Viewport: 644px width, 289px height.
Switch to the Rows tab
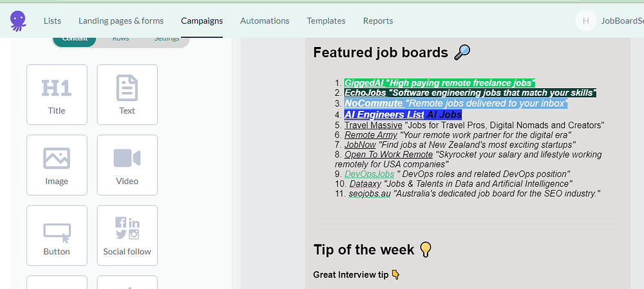121,39
